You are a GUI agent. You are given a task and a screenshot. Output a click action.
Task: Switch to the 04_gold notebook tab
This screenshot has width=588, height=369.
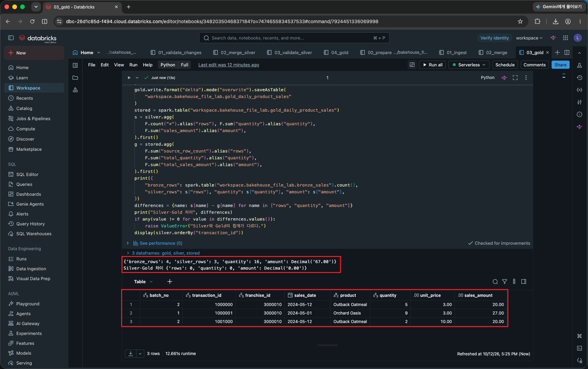click(336, 52)
